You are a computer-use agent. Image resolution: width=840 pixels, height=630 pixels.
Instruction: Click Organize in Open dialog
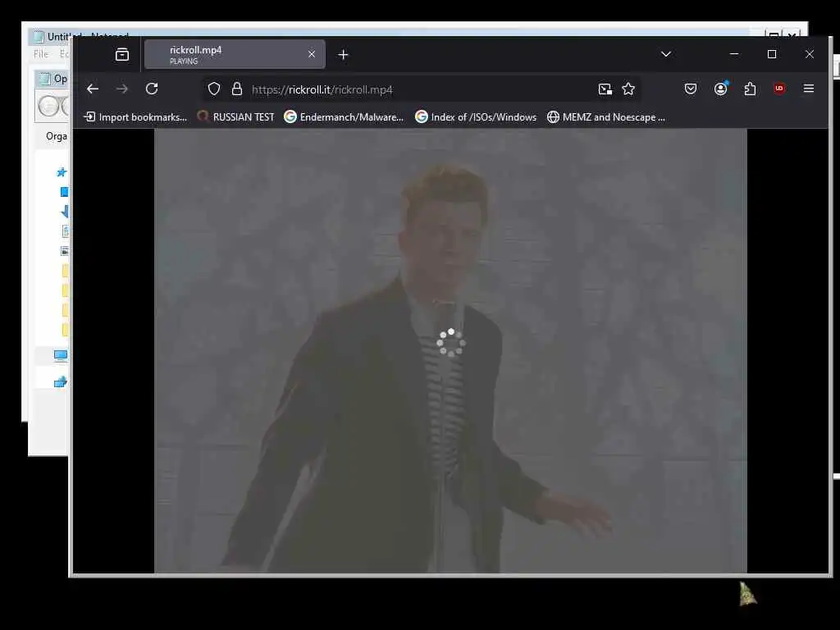click(x=57, y=136)
